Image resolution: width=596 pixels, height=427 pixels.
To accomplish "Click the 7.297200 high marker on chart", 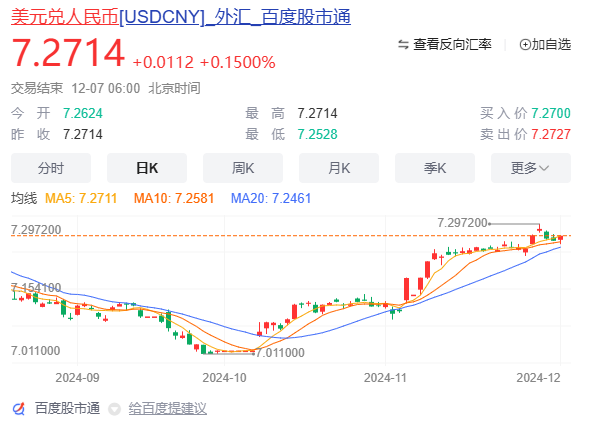I will coord(462,223).
